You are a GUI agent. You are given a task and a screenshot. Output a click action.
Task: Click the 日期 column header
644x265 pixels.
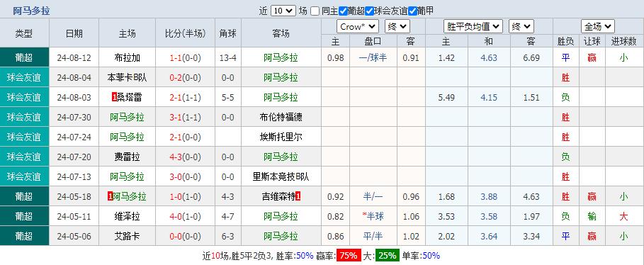click(74, 33)
